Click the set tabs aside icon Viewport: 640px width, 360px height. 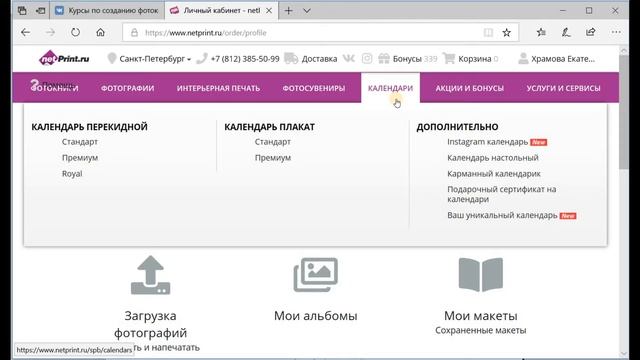tap(40, 11)
